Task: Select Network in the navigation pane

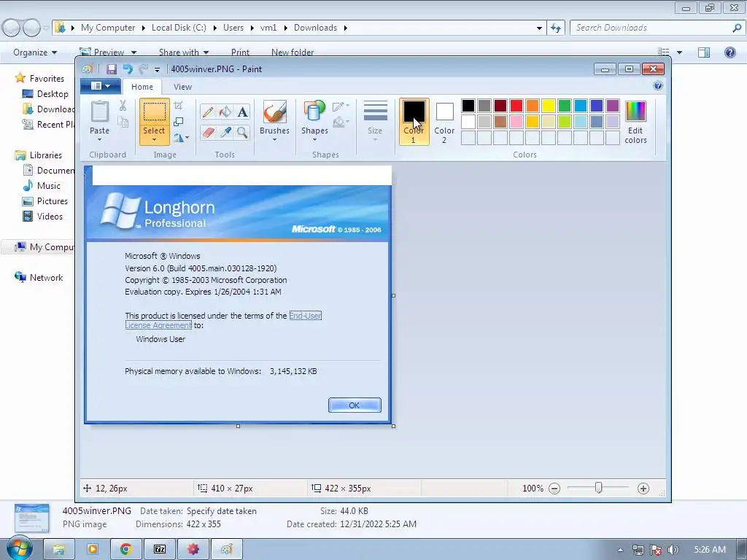Action: (x=46, y=278)
